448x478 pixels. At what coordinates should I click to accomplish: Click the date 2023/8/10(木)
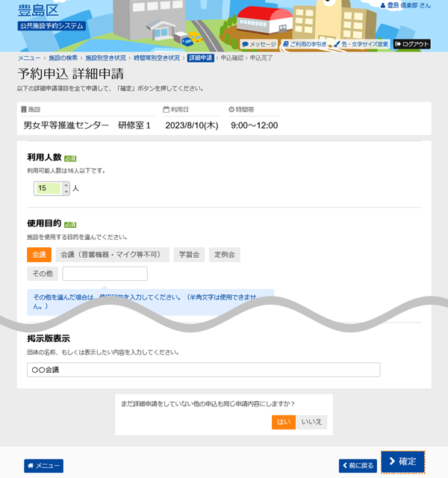[192, 125]
